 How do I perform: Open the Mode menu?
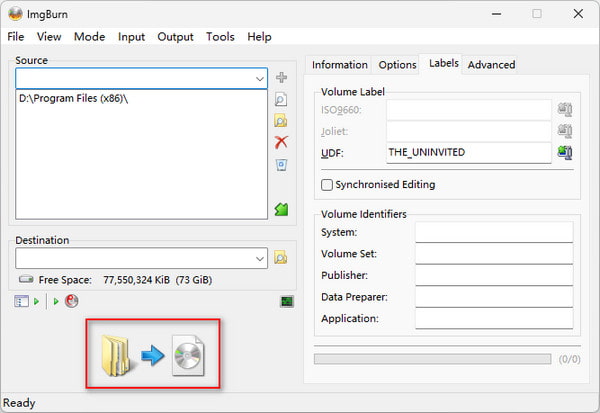[89, 37]
